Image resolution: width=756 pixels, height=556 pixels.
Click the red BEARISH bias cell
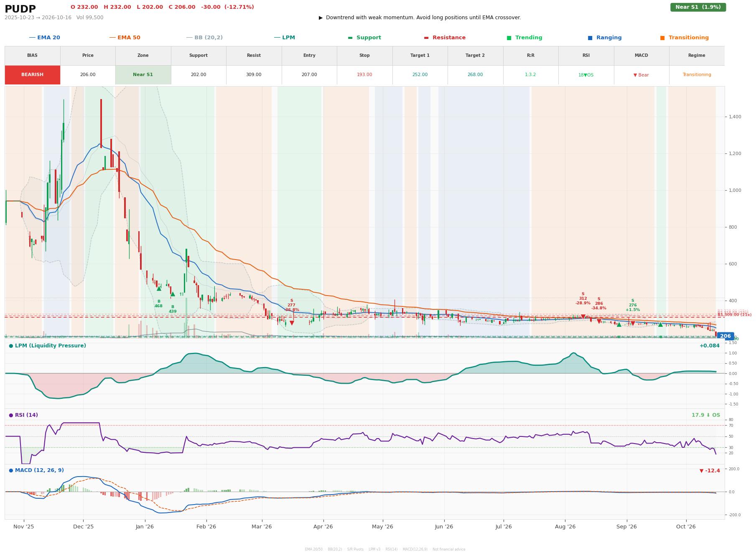click(32, 75)
